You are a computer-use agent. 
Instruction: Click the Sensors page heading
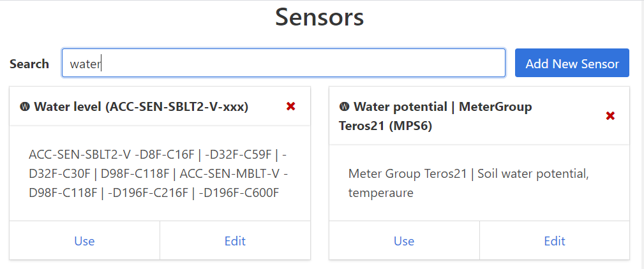coord(319,17)
